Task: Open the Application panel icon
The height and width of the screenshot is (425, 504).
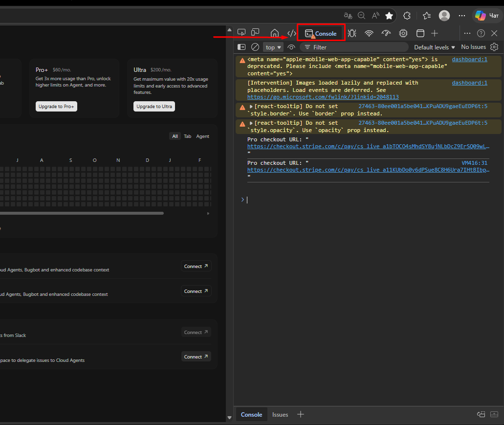Action: click(420, 33)
